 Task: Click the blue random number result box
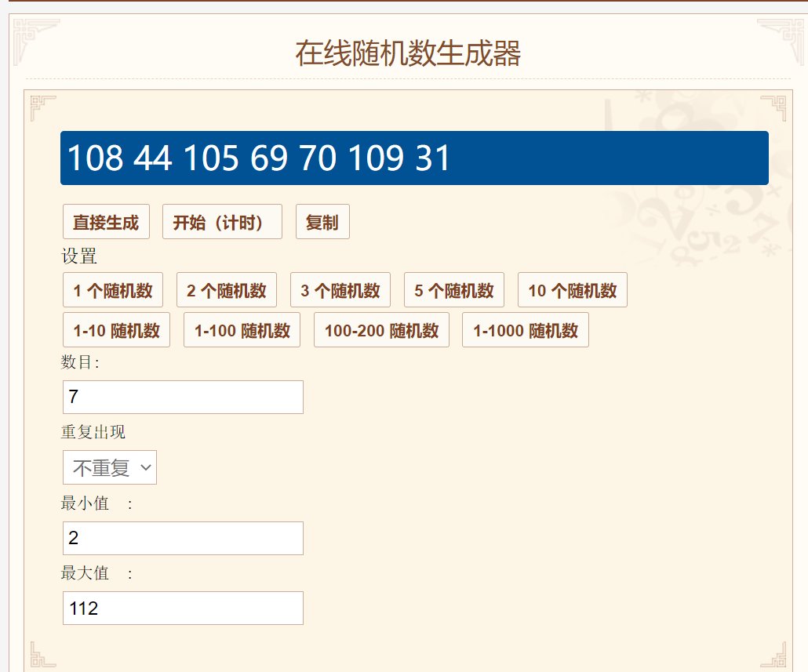click(414, 158)
